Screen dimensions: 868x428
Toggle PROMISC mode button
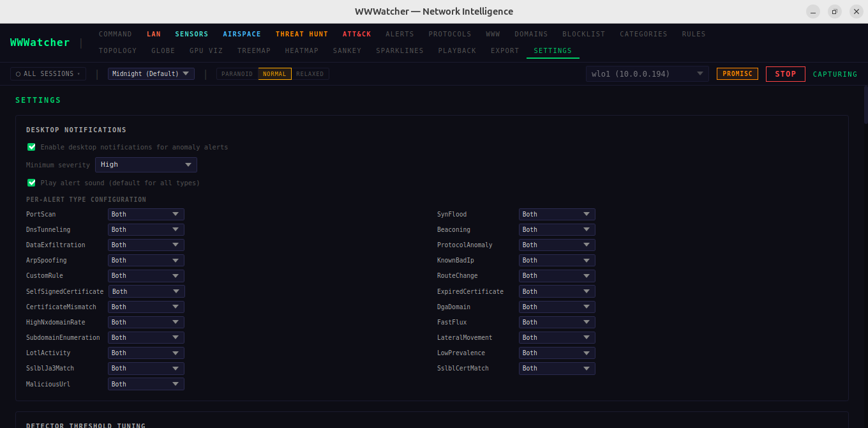(x=737, y=74)
